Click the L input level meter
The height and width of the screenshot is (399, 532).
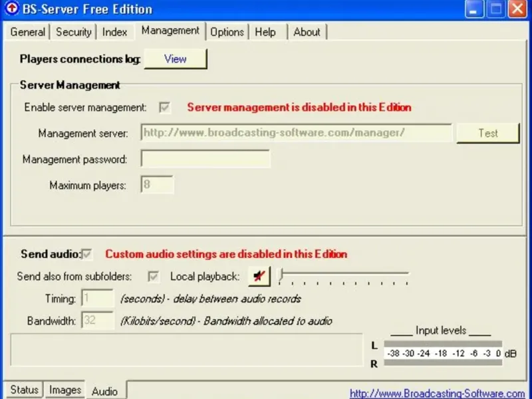pyautogui.click(x=443, y=344)
